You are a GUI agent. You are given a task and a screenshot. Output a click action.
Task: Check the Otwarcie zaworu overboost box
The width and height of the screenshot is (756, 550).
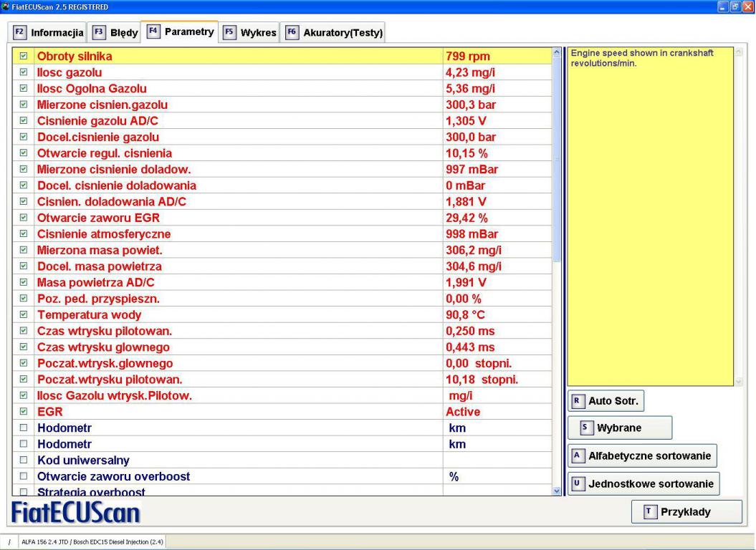(x=24, y=476)
